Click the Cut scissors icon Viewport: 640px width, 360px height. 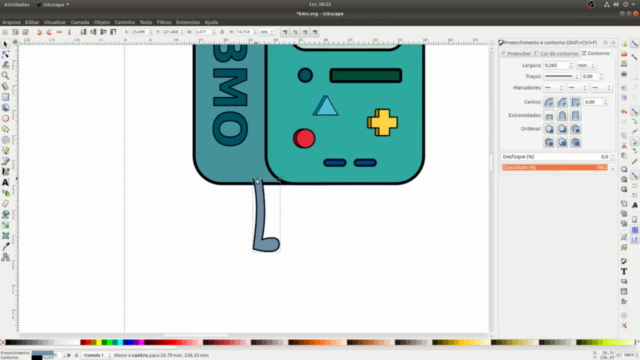tap(624, 146)
